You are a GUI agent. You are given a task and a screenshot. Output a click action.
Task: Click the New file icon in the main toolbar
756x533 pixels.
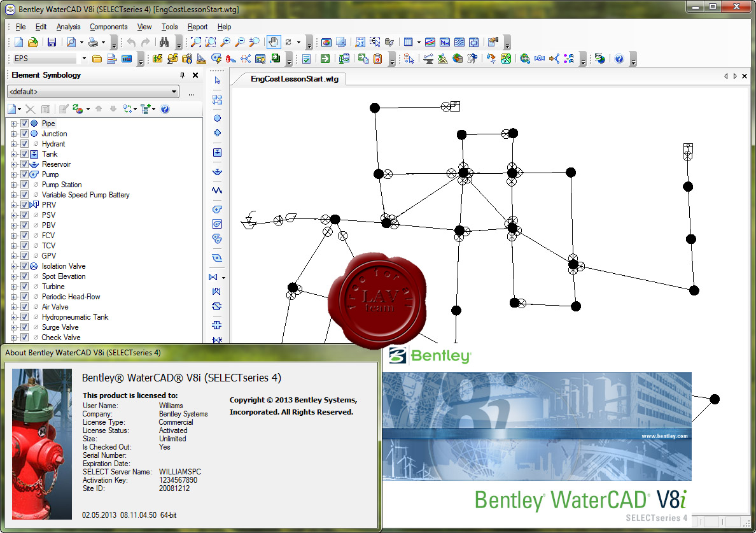[18, 43]
